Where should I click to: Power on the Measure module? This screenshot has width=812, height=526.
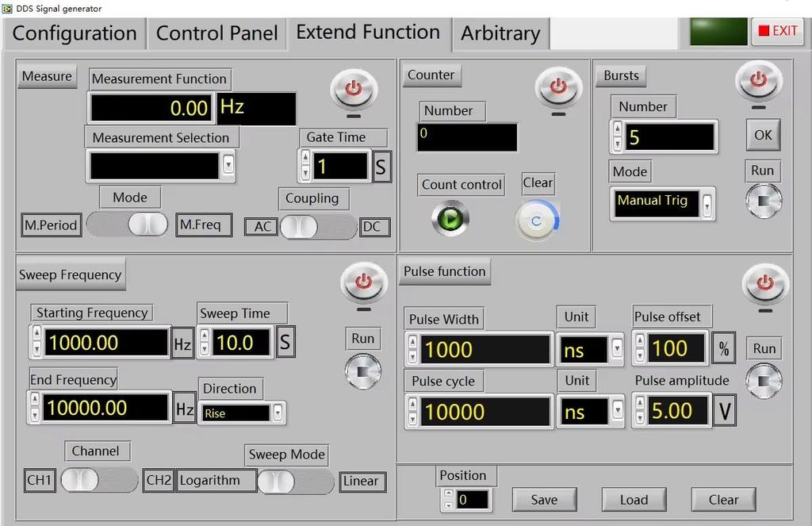coord(352,89)
